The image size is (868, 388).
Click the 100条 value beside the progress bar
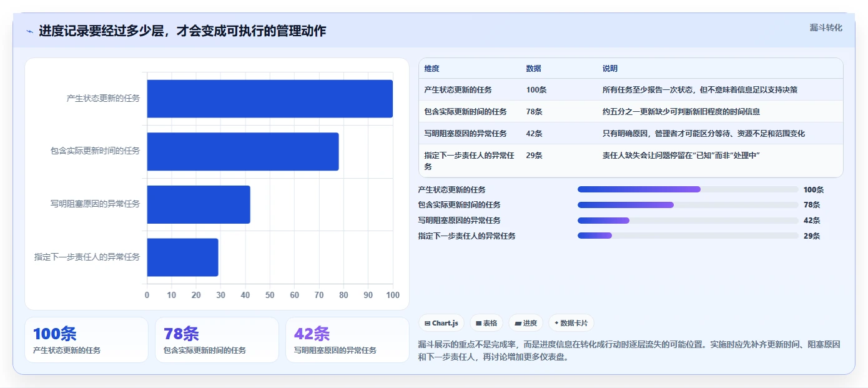[x=814, y=190]
